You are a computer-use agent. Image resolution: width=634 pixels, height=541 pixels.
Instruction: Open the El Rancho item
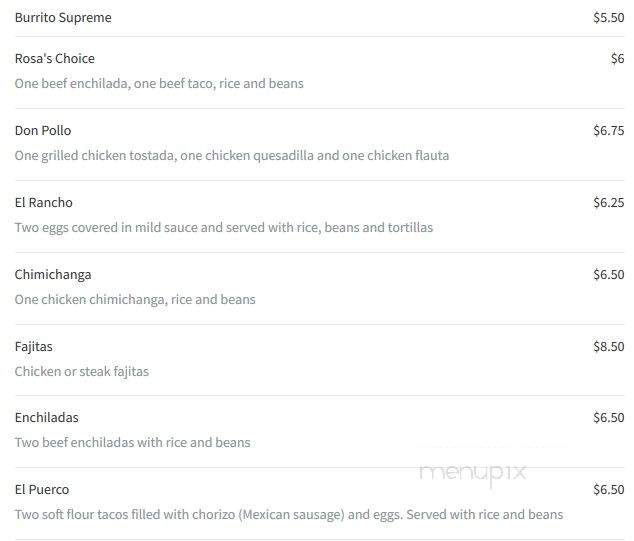44,203
